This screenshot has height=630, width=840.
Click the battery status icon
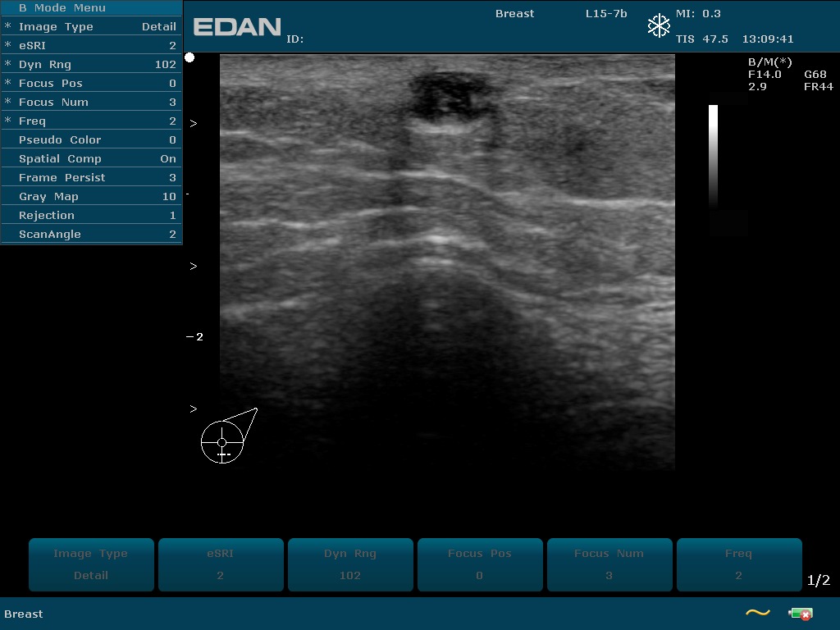(800, 614)
